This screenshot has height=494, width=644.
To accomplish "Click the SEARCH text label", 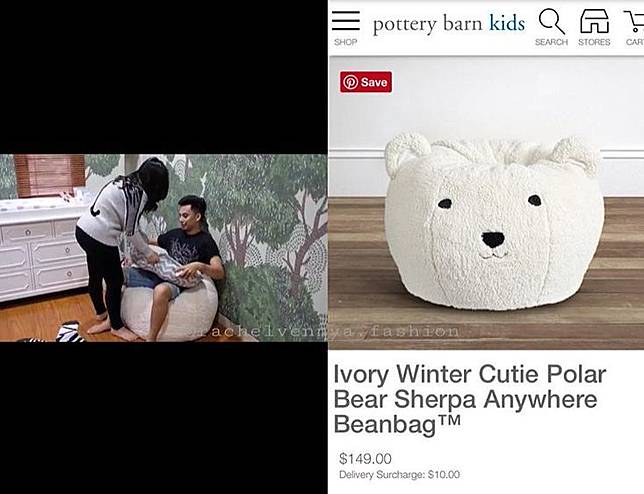I will [x=551, y=42].
